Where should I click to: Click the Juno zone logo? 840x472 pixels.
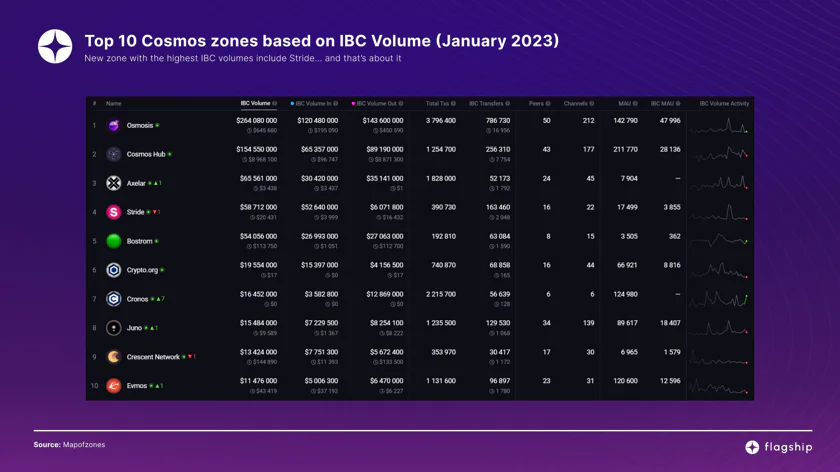click(x=114, y=328)
